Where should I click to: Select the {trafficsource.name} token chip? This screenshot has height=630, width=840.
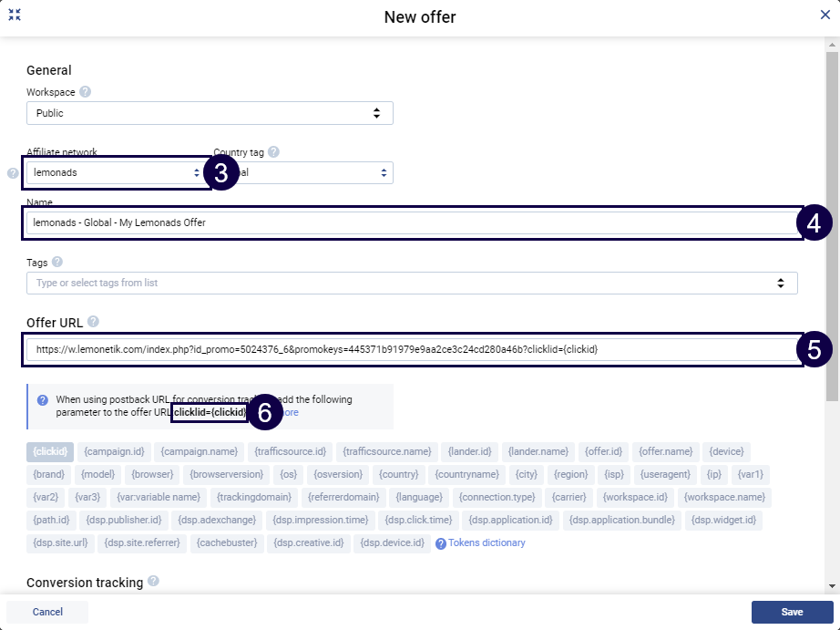point(386,451)
